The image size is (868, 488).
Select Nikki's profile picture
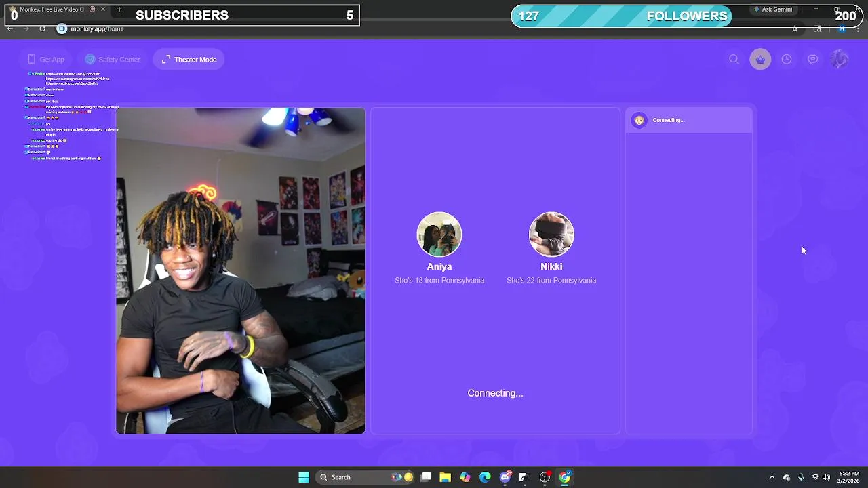pyautogui.click(x=551, y=235)
